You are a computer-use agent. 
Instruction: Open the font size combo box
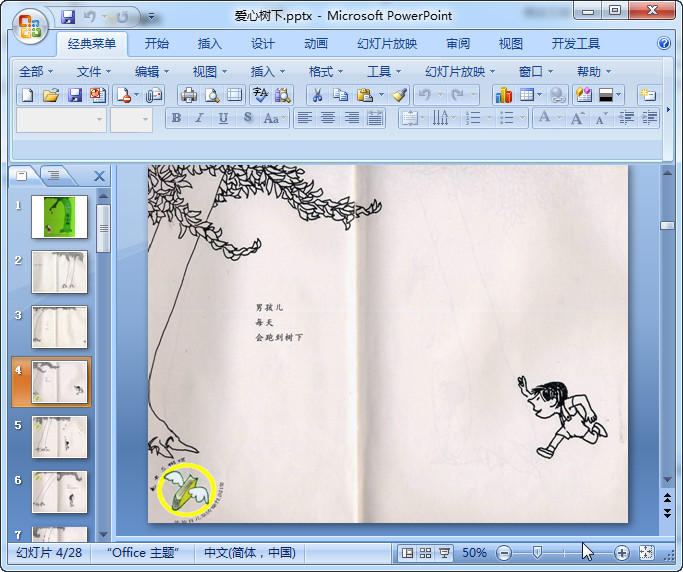pos(132,119)
